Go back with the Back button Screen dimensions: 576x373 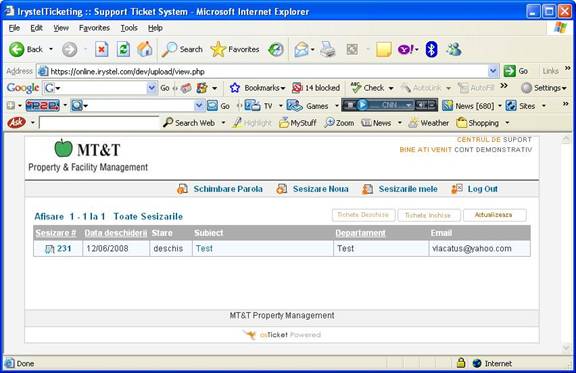pyautogui.click(x=25, y=49)
